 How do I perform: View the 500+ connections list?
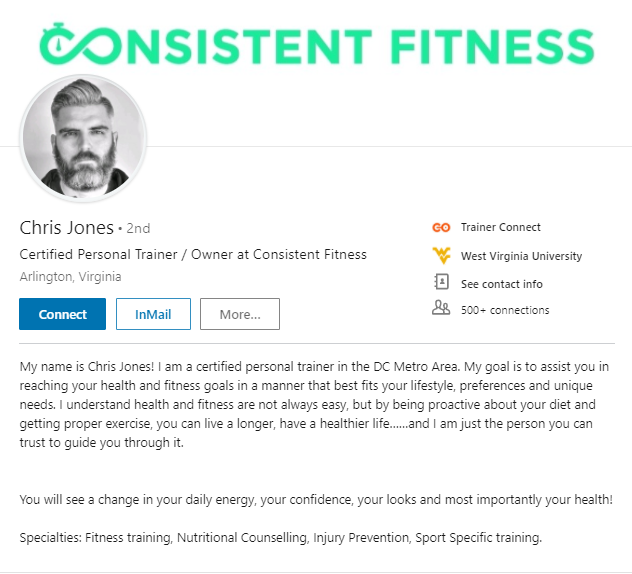pos(505,310)
